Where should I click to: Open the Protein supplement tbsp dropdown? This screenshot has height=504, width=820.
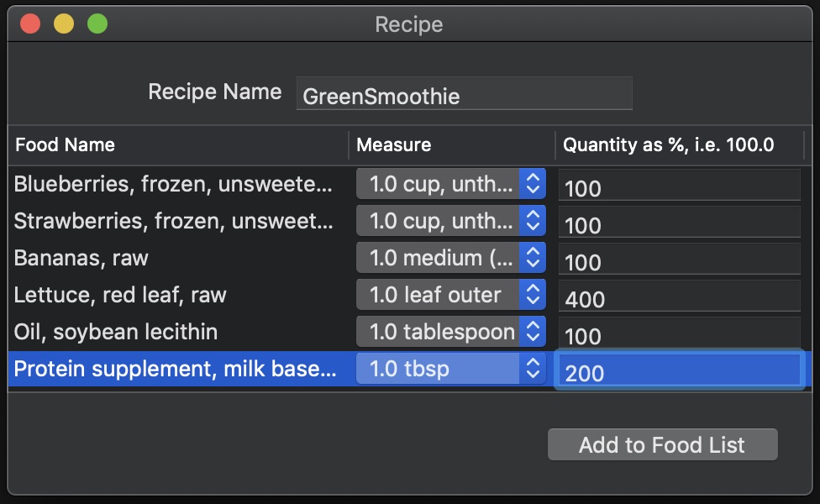tap(451, 369)
